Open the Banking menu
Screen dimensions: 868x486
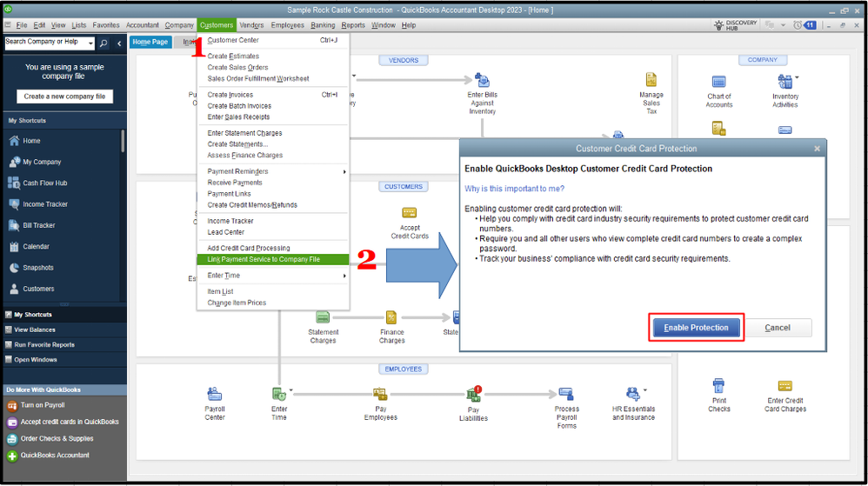pyautogui.click(x=323, y=25)
